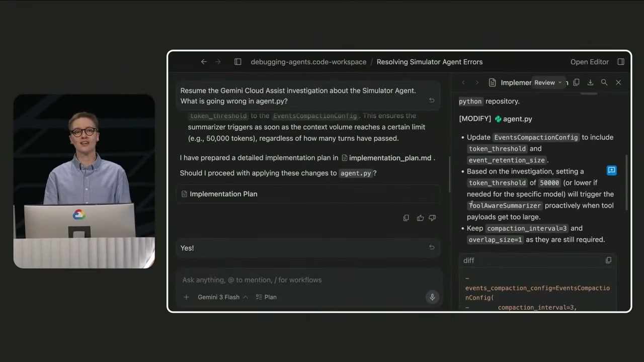Screen dimensions: 644x362
Task: Give thumbs down feedback on the response
Action: (x=432, y=217)
